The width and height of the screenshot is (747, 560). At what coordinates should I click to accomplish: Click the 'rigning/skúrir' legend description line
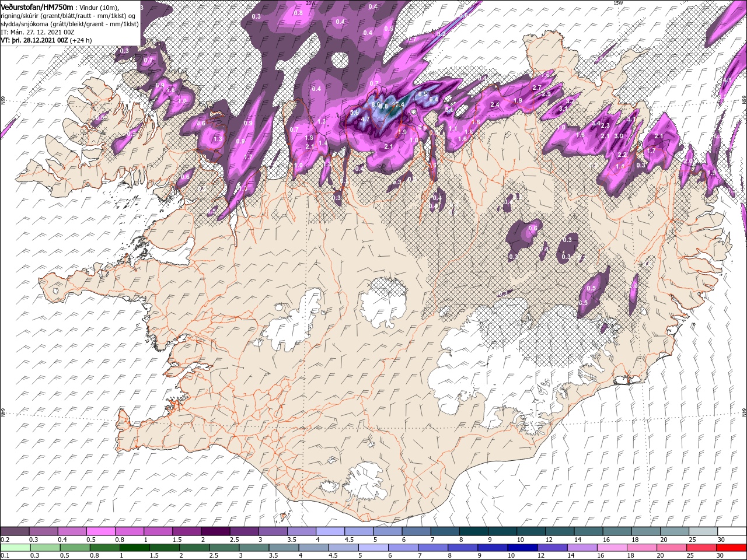[69, 16]
